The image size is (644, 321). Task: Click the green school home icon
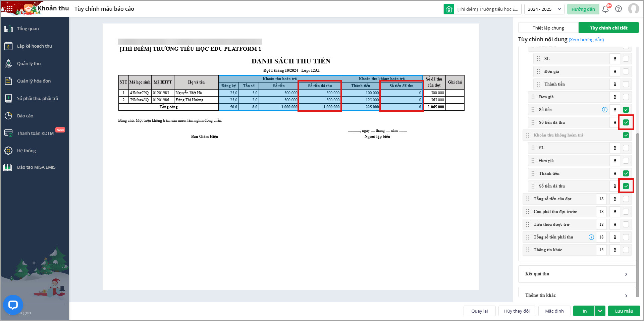point(449,9)
